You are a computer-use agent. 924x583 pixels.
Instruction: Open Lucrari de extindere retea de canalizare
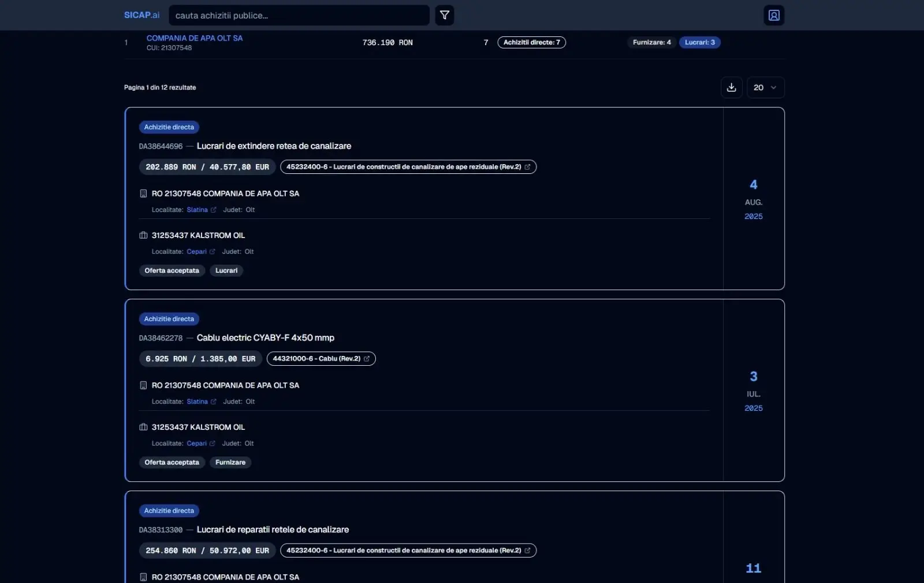[274, 146]
